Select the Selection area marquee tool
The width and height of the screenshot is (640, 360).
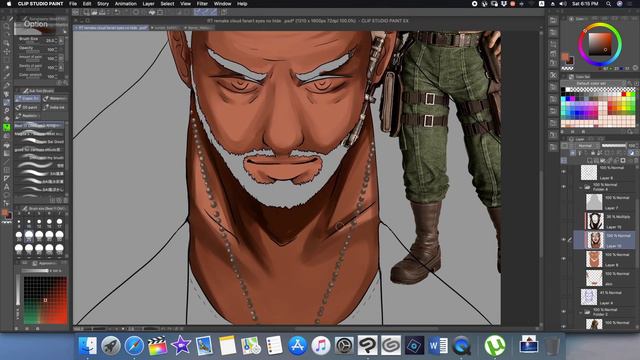tap(7, 60)
